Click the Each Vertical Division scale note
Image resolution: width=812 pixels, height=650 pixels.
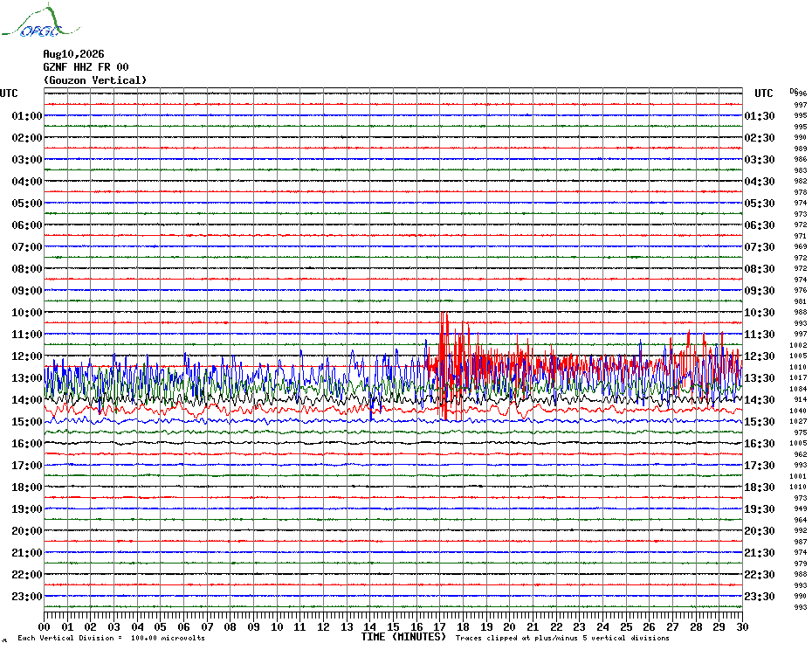(x=112, y=638)
